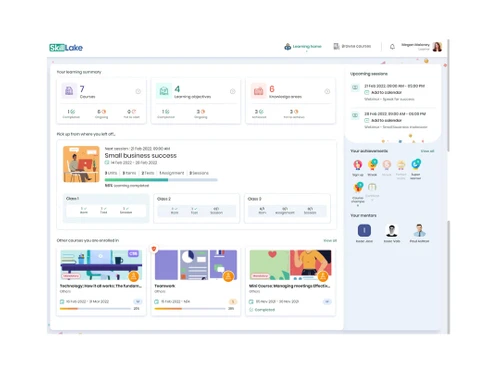This screenshot has width=500, height=375.
Task: Open the notifications bell
Action: coord(392,47)
